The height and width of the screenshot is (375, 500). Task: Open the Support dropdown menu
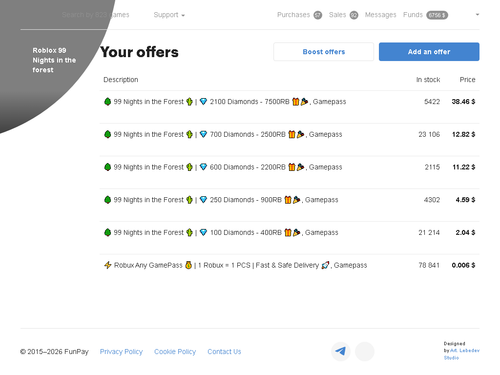tap(169, 15)
